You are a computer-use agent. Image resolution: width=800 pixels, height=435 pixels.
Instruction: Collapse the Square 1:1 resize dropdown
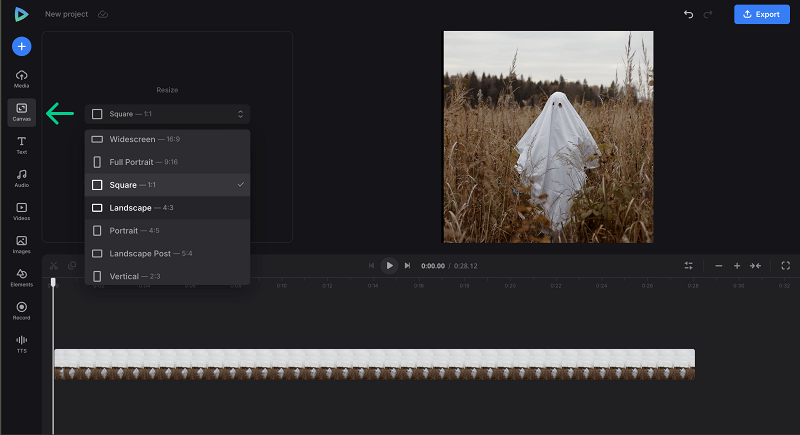pyautogui.click(x=167, y=114)
